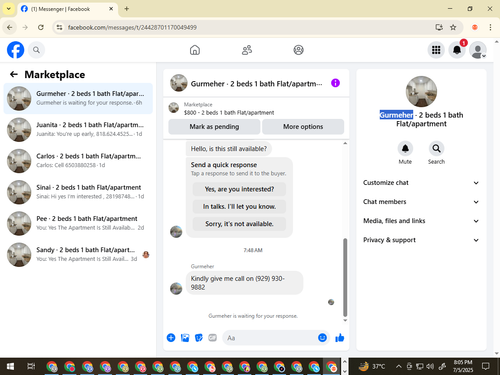
Task: Open more actions blue plus icon
Action: point(171,338)
